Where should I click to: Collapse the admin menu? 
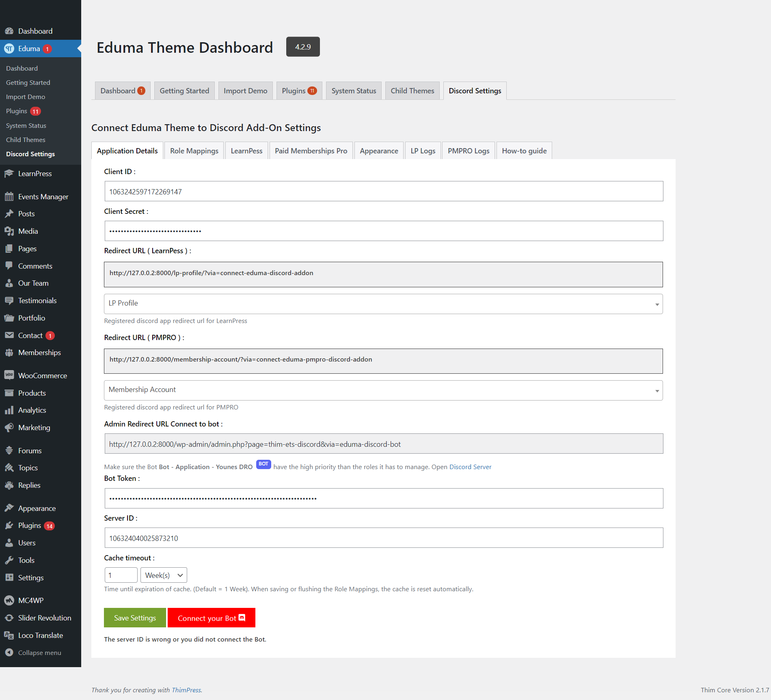point(10,652)
